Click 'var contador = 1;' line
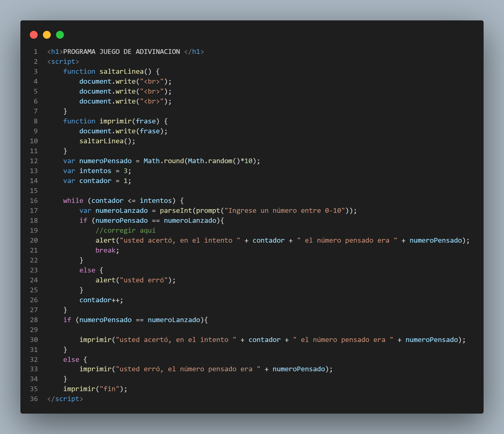Screen dimensions: 504x434 click(97, 181)
